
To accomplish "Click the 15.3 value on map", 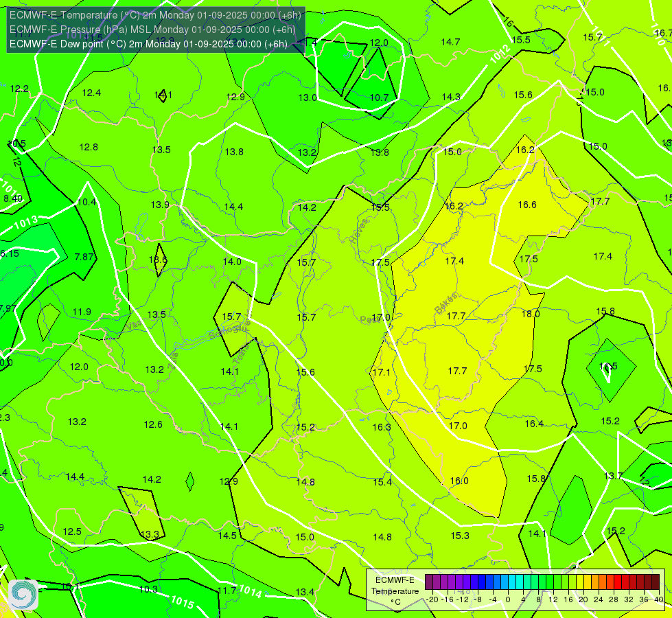I will click(460, 536).
